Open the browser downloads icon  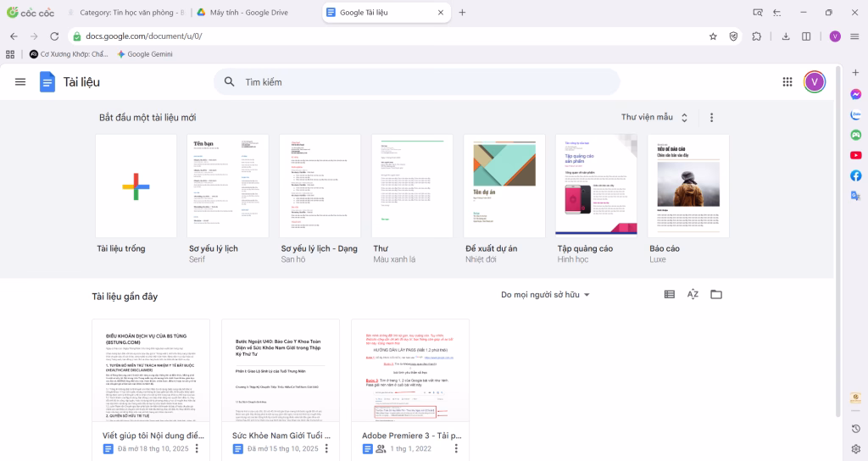point(786,36)
